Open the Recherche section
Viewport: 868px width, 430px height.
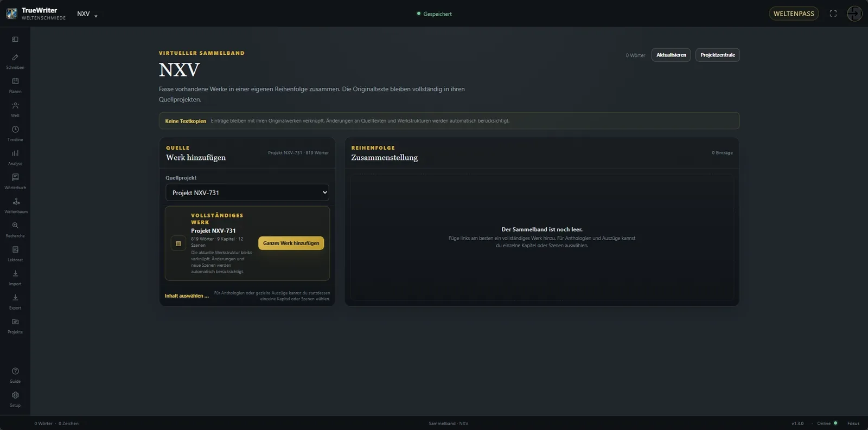tap(15, 229)
